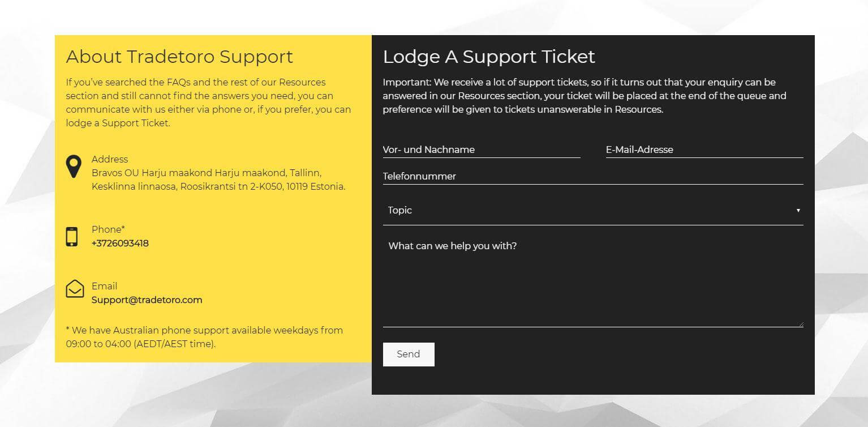Viewport: 868px width, 427px height.
Task: Click the 'Lodge A Support Ticket' heading
Action: point(489,57)
